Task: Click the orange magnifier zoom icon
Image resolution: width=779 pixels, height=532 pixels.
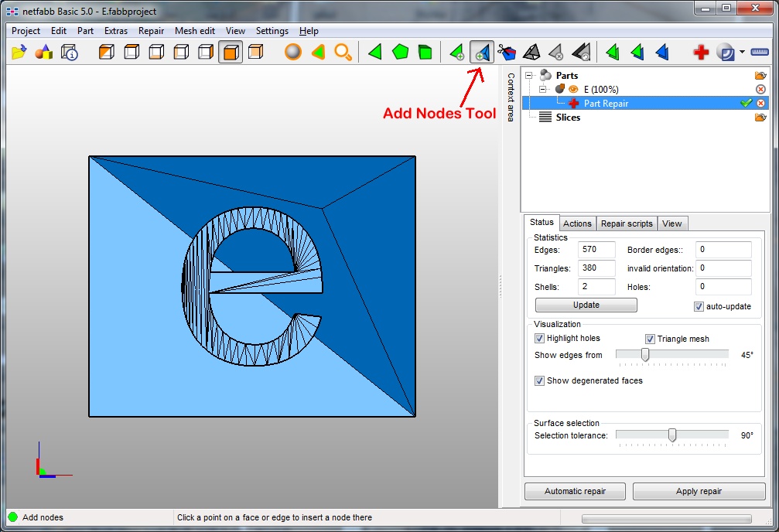Action: pyautogui.click(x=343, y=52)
